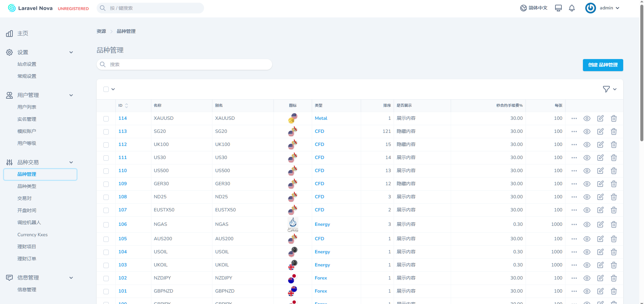
Task: View details of SG20 row
Action: [x=587, y=132]
